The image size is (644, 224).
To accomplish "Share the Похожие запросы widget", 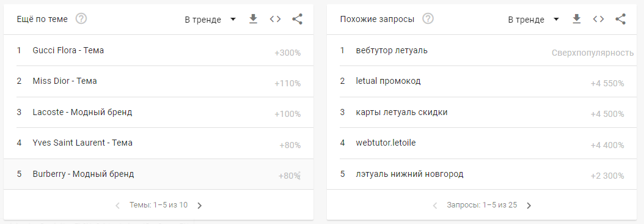I will pyautogui.click(x=621, y=19).
